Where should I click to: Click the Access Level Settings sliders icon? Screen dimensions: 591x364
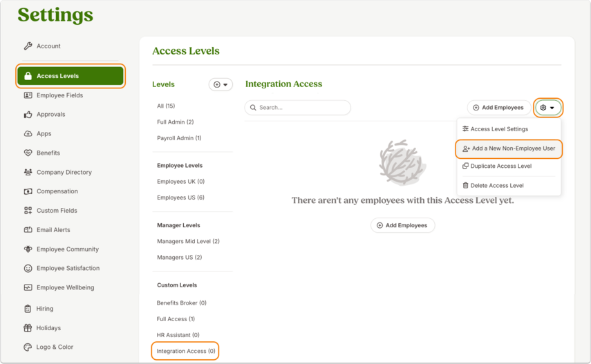(465, 129)
